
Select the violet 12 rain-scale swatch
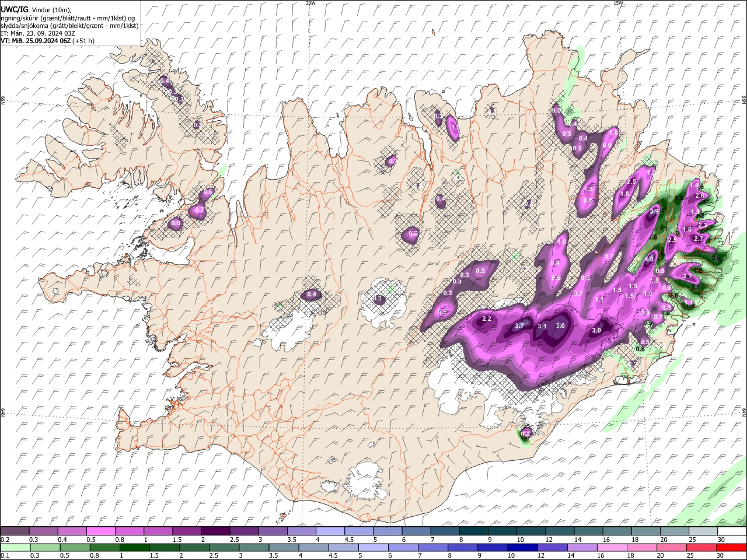click(551, 547)
